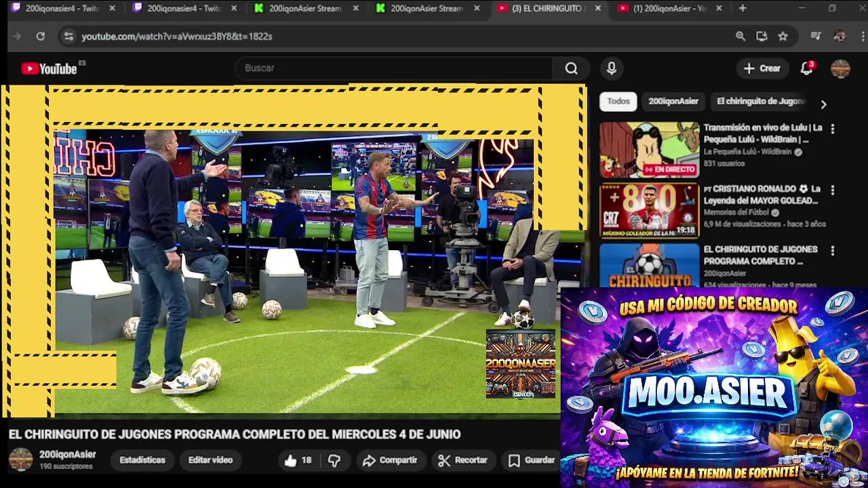Switch to the second 200iqonAsier Stream tab
This screenshot has width=868, height=488.
(x=427, y=8)
